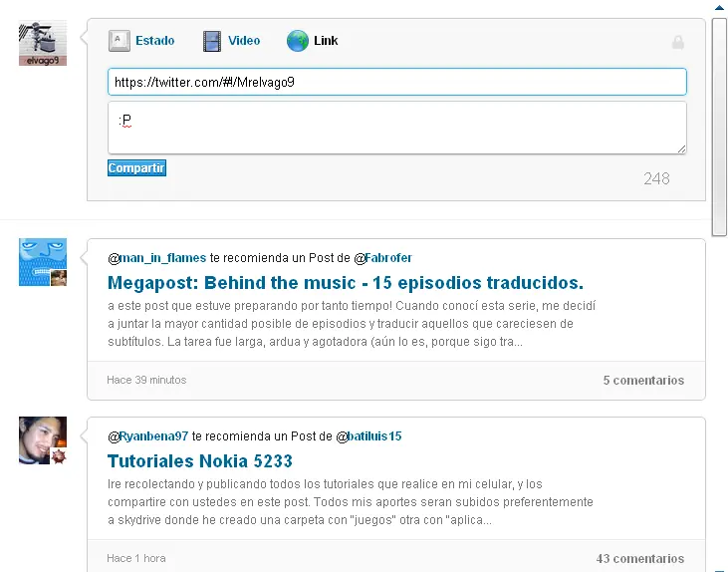Click the vertical scrollbar thumb

719,128
